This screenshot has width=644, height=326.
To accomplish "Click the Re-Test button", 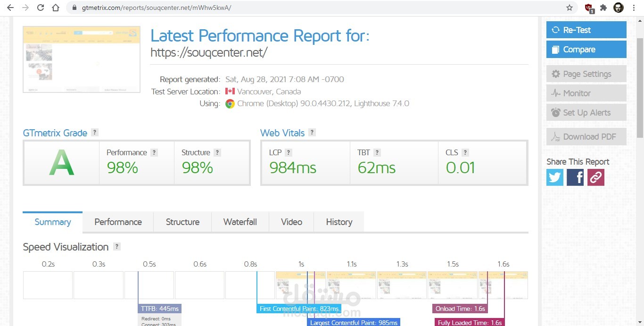I will 586,30.
